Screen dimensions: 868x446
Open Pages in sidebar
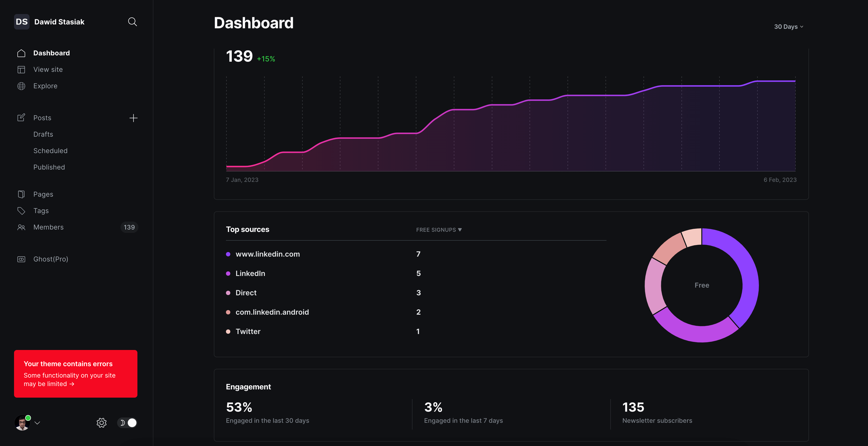pyautogui.click(x=43, y=194)
